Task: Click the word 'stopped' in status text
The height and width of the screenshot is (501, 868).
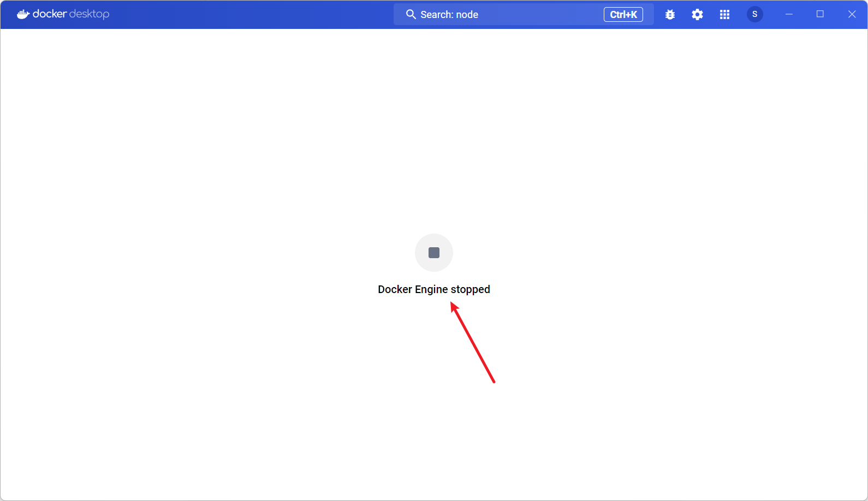Action: coord(470,290)
